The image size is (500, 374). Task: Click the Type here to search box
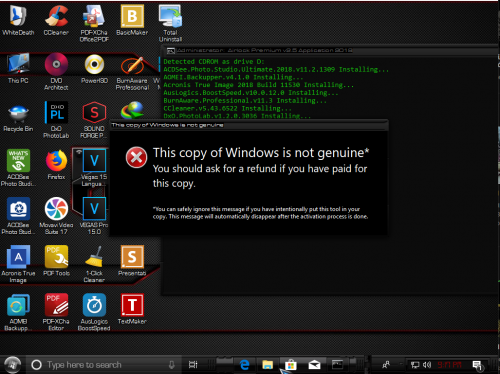pos(103,365)
